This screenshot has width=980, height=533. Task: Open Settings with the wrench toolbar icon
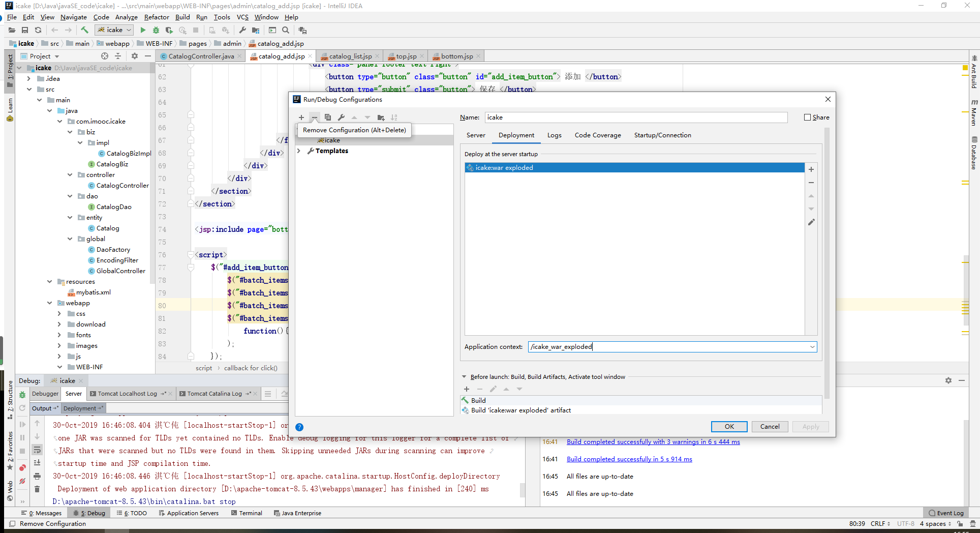pyautogui.click(x=242, y=30)
